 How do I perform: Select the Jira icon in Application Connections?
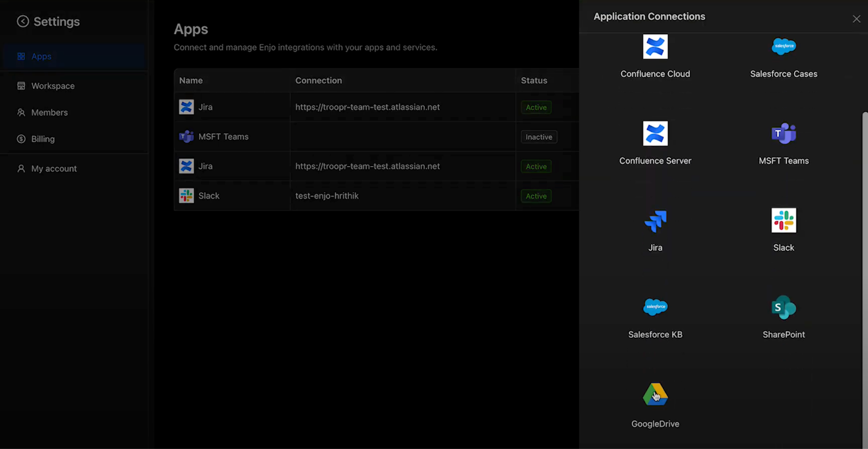point(655,221)
